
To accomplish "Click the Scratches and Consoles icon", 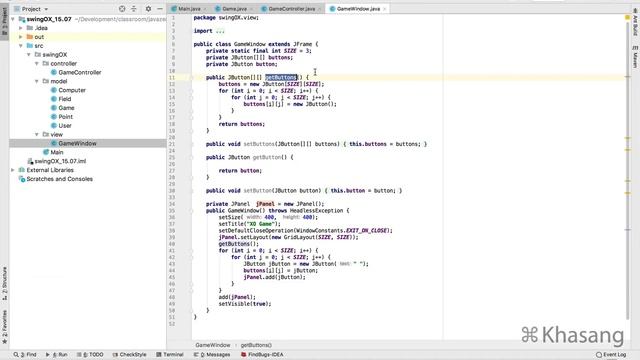I will (22, 179).
